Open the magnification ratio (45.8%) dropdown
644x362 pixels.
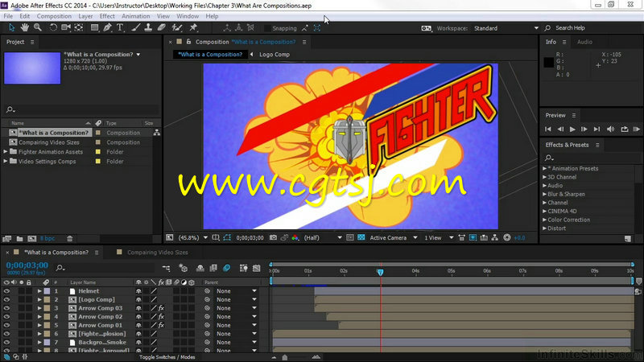point(193,237)
